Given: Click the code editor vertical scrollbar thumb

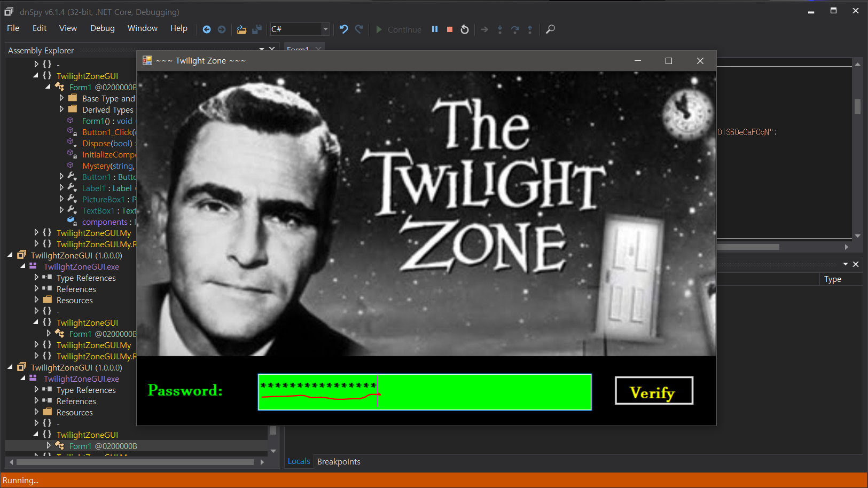Looking at the screenshot, I should (x=857, y=107).
